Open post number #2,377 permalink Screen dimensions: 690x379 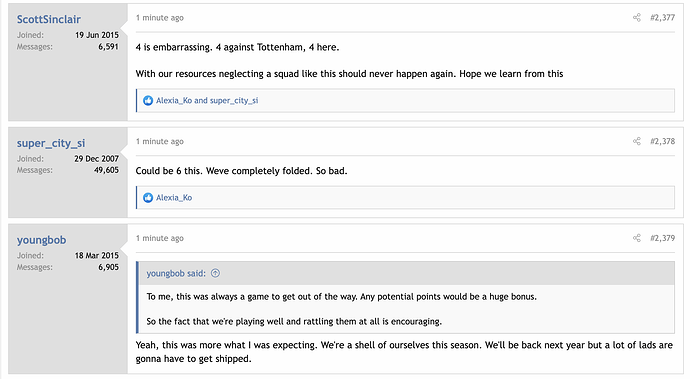tap(662, 18)
